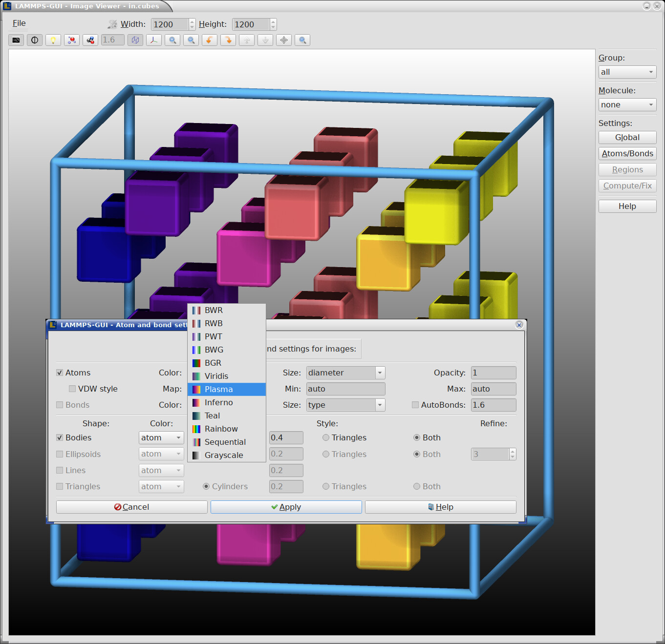Click the light bulb shiny rendering icon

point(53,40)
